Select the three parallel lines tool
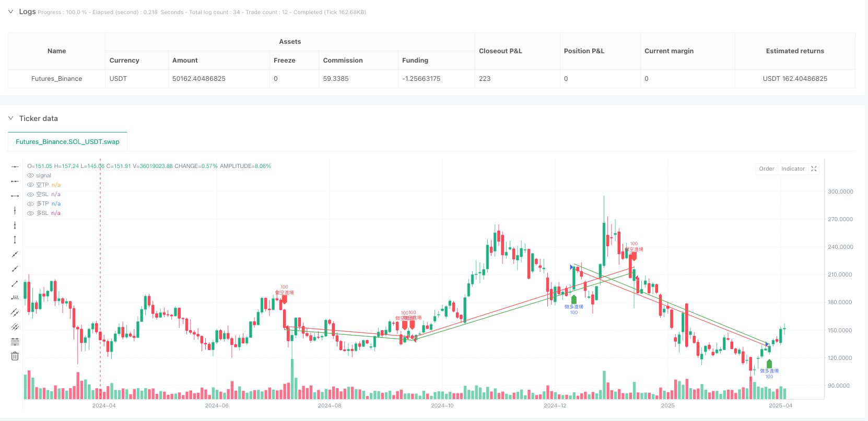The height and width of the screenshot is (421, 868). coord(15,327)
